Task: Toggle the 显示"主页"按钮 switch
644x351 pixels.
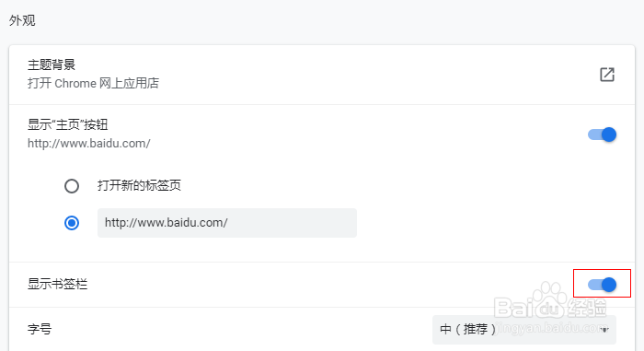Action: coord(602,135)
